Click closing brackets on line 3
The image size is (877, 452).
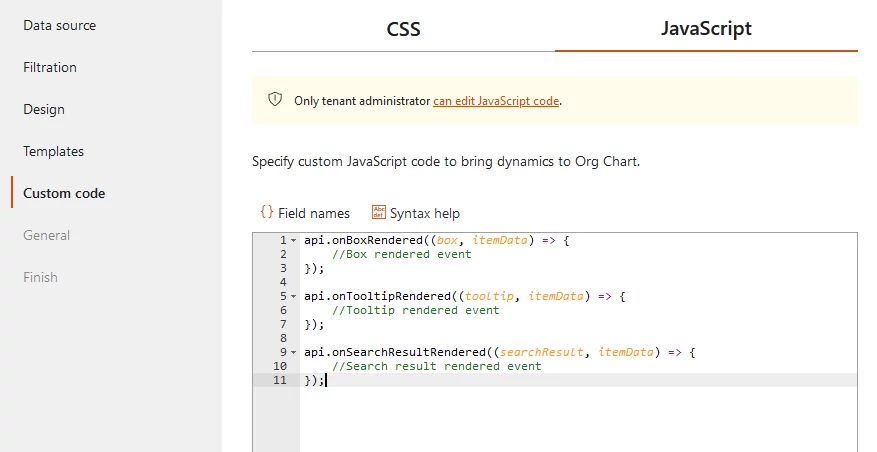pos(314,269)
